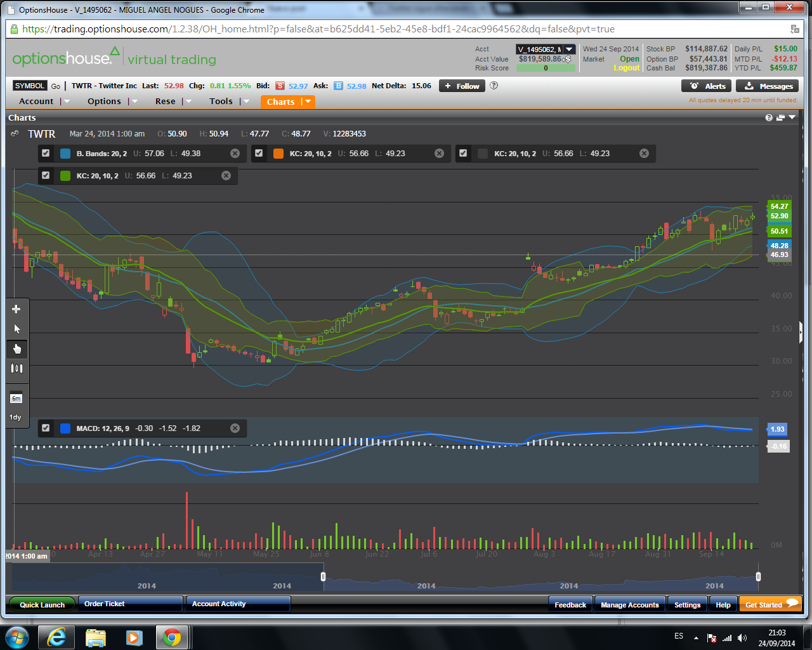Open the help question mark next to Follow
Image resolution: width=812 pixels, height=650 pixels.
click(x=494, y=86)
